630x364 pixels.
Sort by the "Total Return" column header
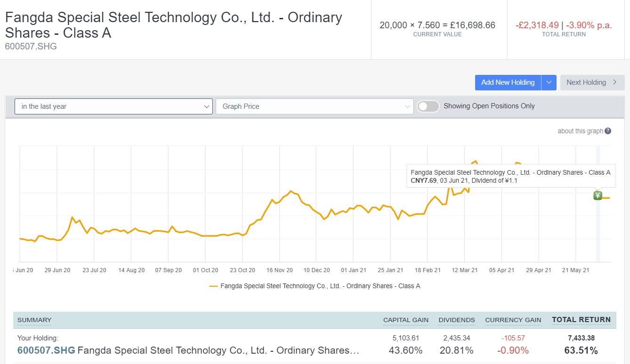coord(582,320)
